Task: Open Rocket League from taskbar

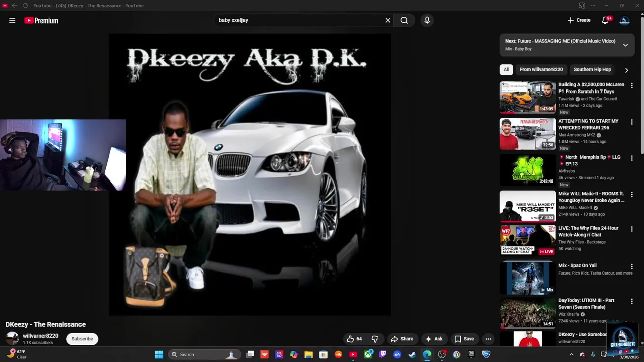Action: pos(486,355)
